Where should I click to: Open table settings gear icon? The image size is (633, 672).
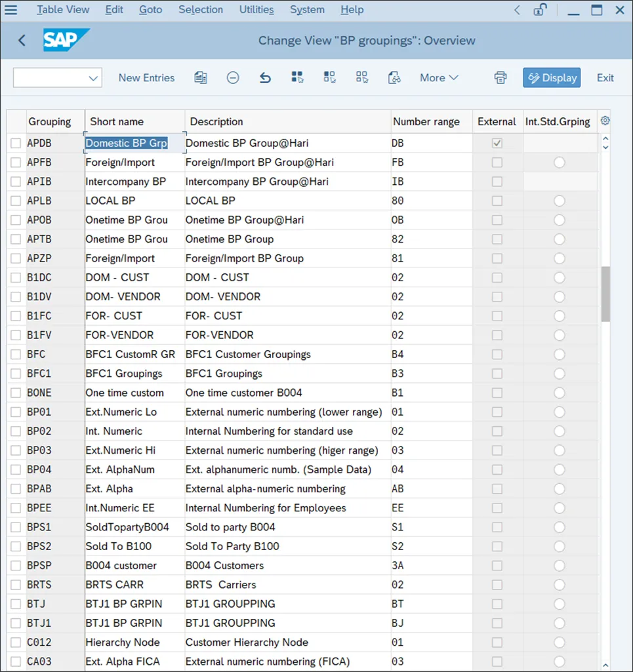point(605,121)
